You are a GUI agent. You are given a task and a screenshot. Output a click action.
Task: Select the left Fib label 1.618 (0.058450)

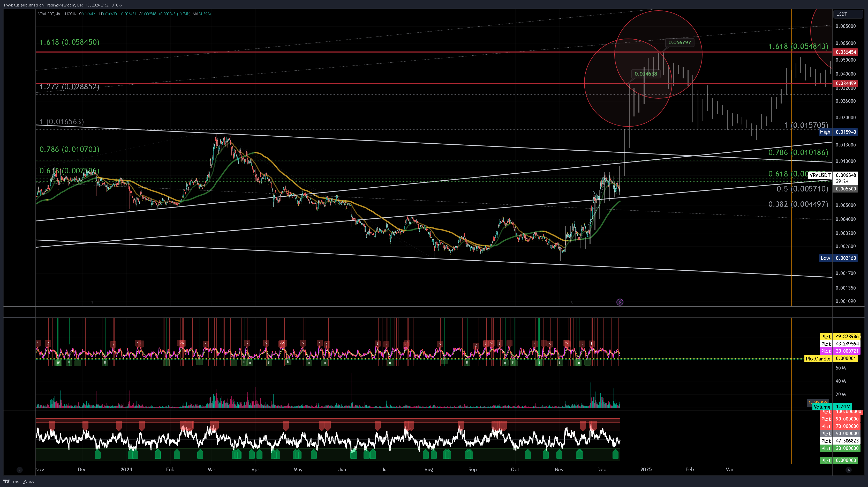click(x=69, y=42)
